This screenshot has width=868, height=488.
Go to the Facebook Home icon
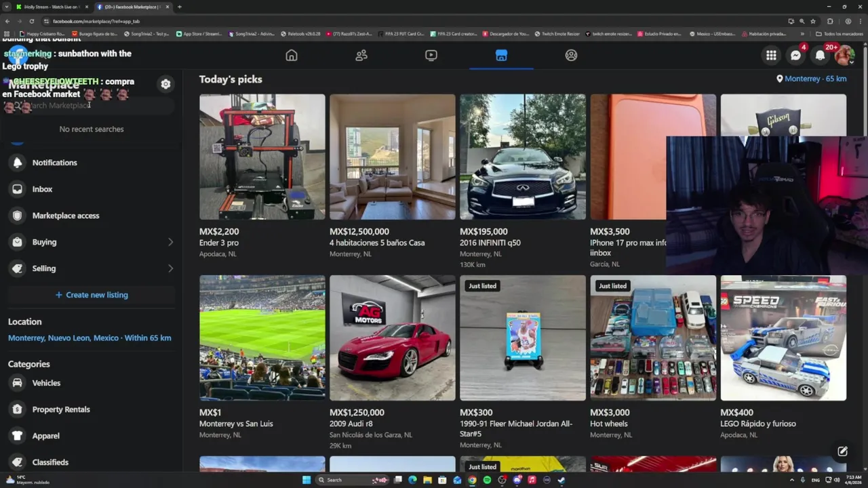tap(292, 56)
